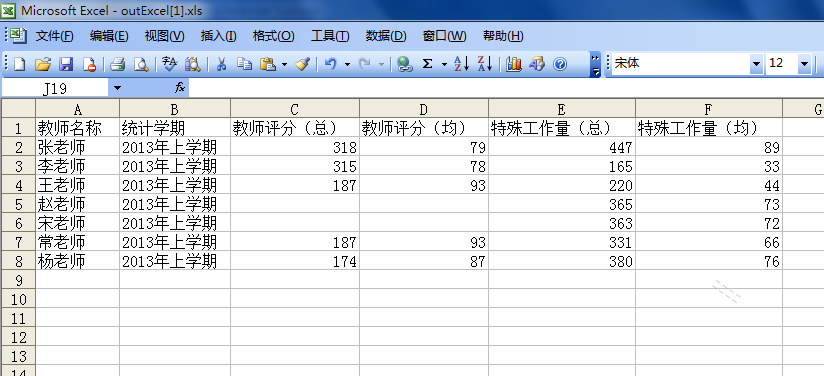Click cell 张老师
Image resolution: width=824 pixels, height=376 pixels.
coord(77,147)
